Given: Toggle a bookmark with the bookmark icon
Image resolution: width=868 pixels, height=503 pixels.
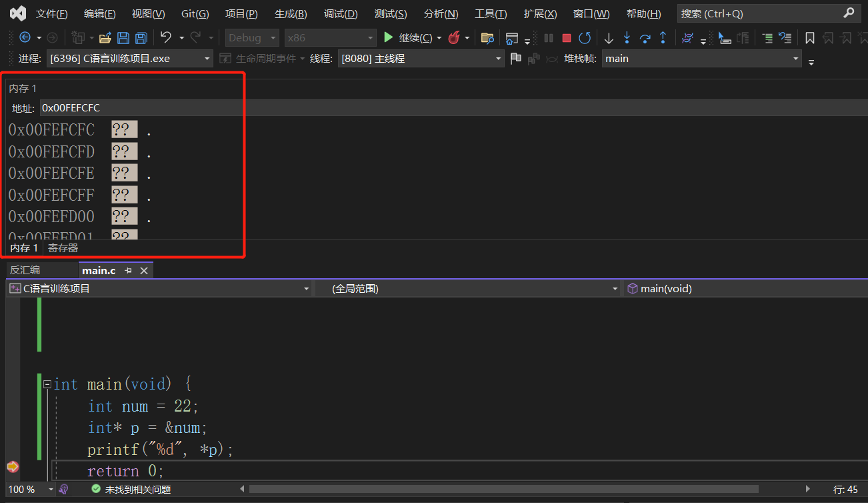Looking at the screenshot, I should [810, 38].
